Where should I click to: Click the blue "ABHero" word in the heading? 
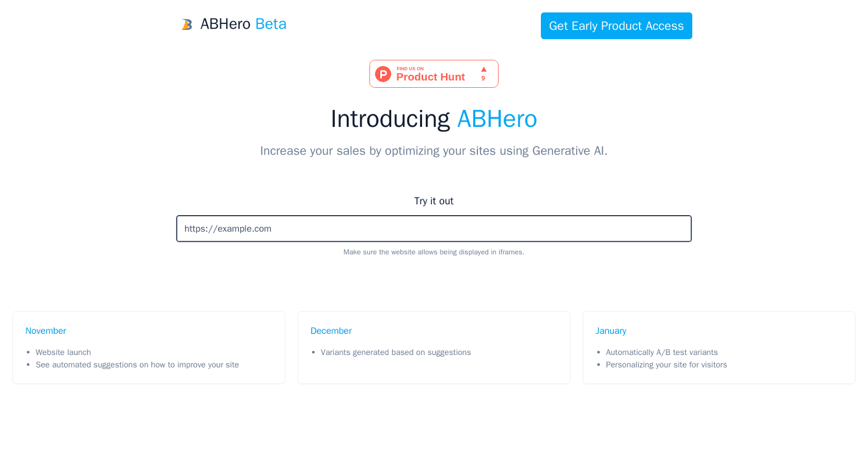497,119
